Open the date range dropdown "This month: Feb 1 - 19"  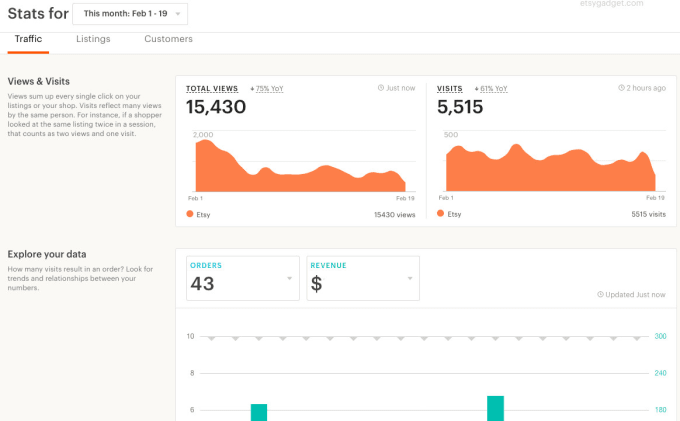129,13
